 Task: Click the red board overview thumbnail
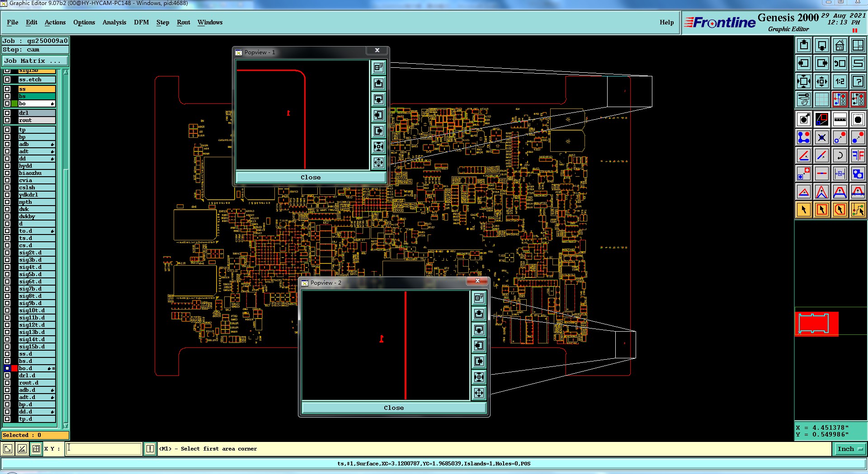[x=816, y=324]
